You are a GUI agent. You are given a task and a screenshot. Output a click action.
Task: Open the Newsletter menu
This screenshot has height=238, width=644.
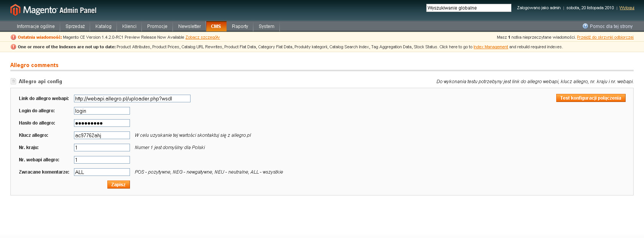pyautogui.click(x=189, y=26)
